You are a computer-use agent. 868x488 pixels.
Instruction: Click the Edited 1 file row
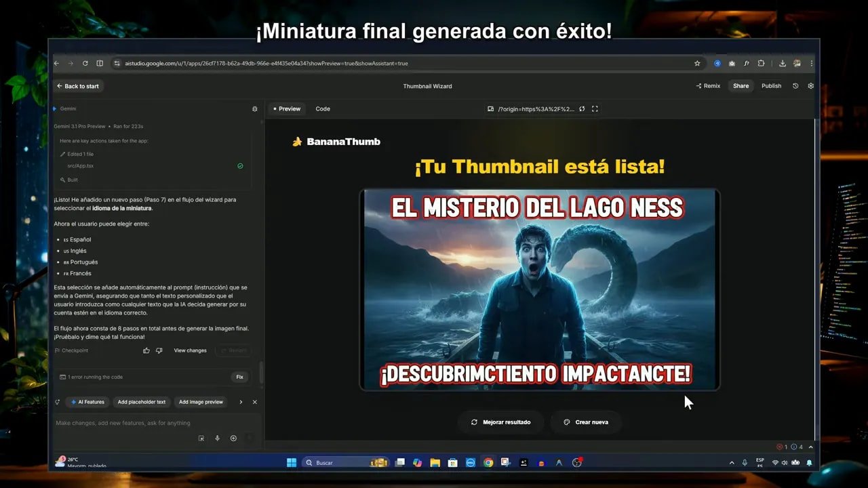pyautogui.click(x=77, y=155)
